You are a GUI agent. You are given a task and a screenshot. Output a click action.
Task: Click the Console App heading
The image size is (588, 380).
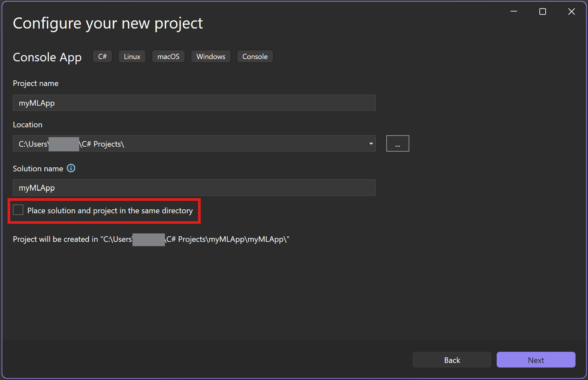pyautogui.click(x=47, y=57)
